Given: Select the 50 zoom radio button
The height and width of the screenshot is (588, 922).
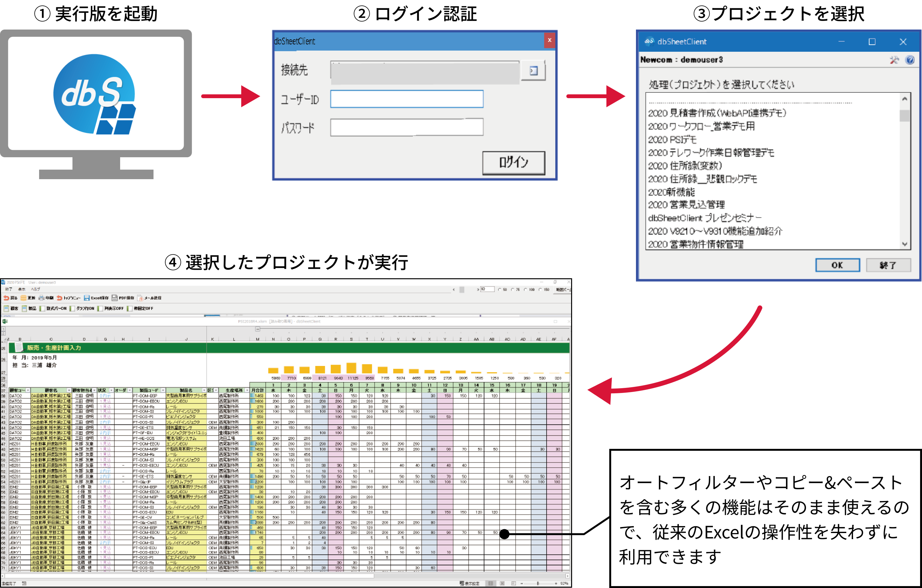Looking at the screenshot, I should (x=500, y=290).
